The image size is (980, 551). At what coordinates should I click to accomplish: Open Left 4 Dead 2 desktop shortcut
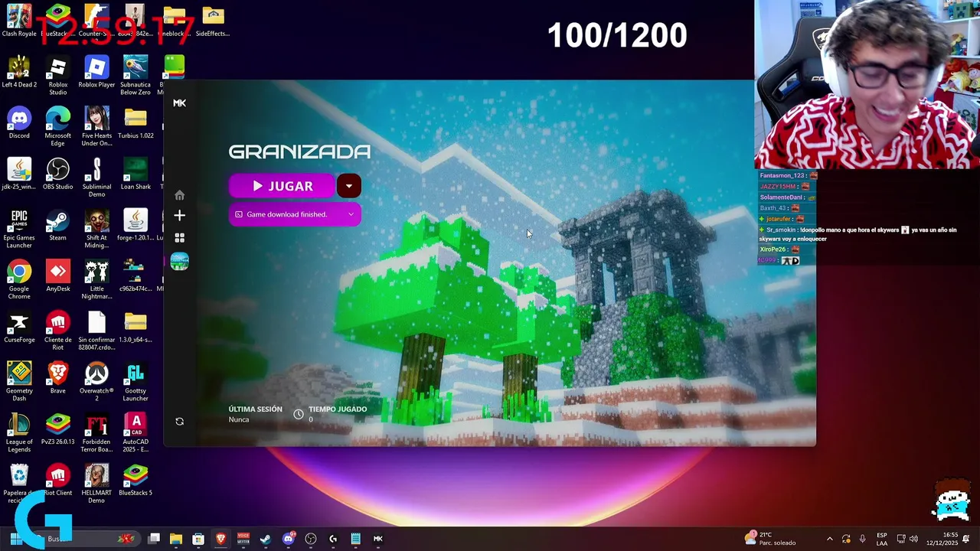[x=19, y=72]
